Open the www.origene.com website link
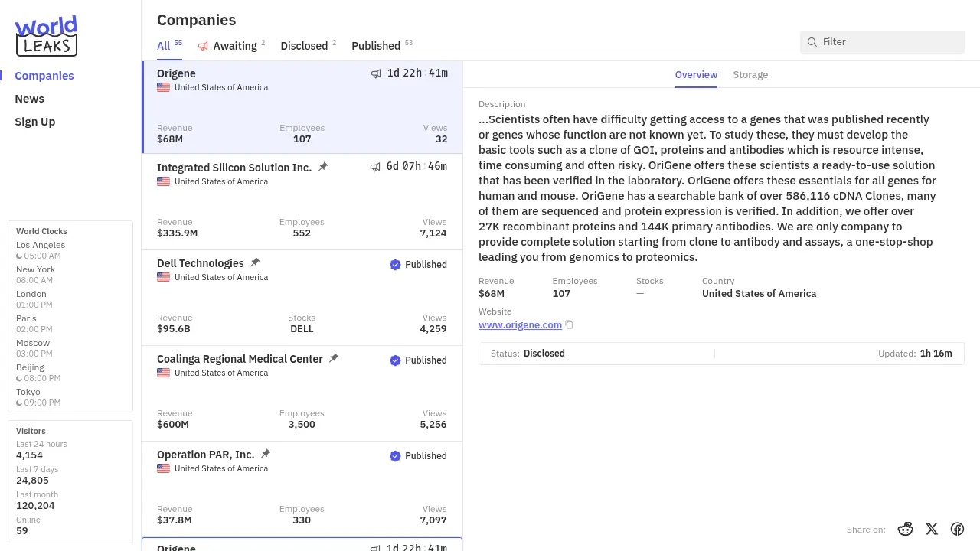The height and width of the screenshot is (551, 980). coord(520,325)
